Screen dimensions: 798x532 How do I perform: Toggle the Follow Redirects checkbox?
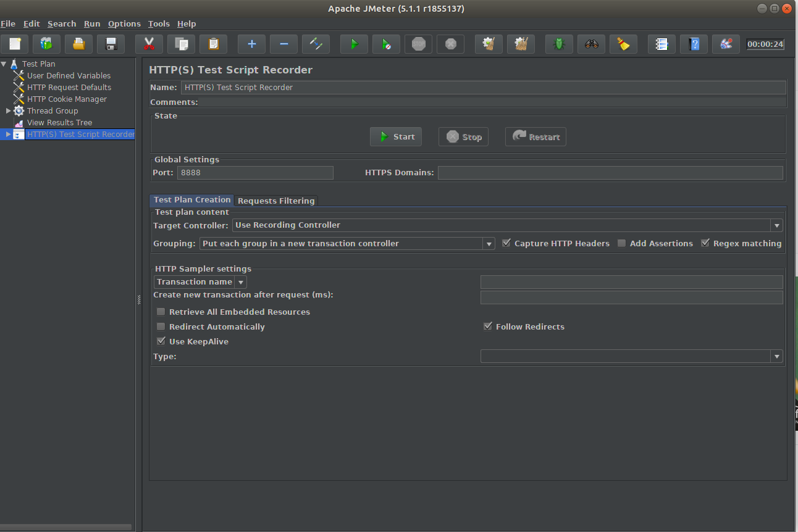click(488, 326)
